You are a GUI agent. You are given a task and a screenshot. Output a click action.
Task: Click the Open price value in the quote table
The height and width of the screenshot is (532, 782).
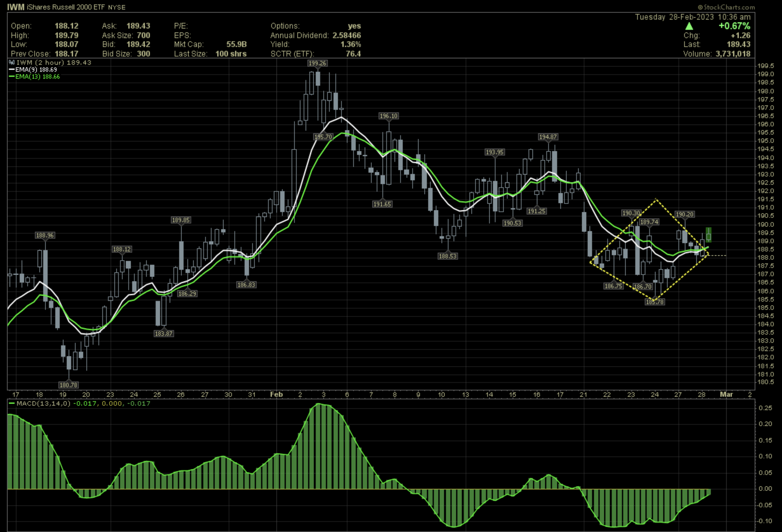click(x=67, y=26)
